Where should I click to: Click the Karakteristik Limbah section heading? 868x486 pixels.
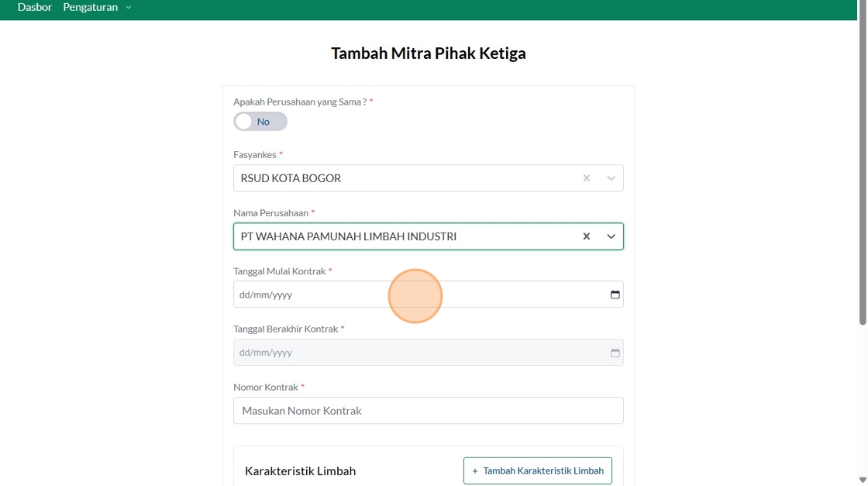point(300,471)
